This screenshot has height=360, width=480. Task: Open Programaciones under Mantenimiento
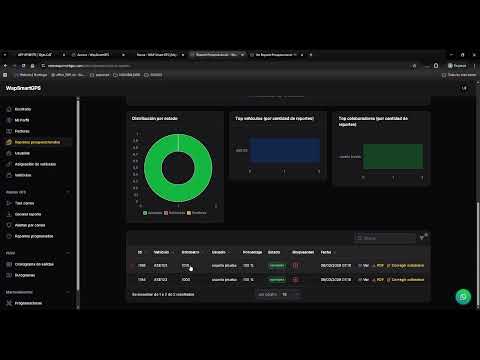click(28, 303)
